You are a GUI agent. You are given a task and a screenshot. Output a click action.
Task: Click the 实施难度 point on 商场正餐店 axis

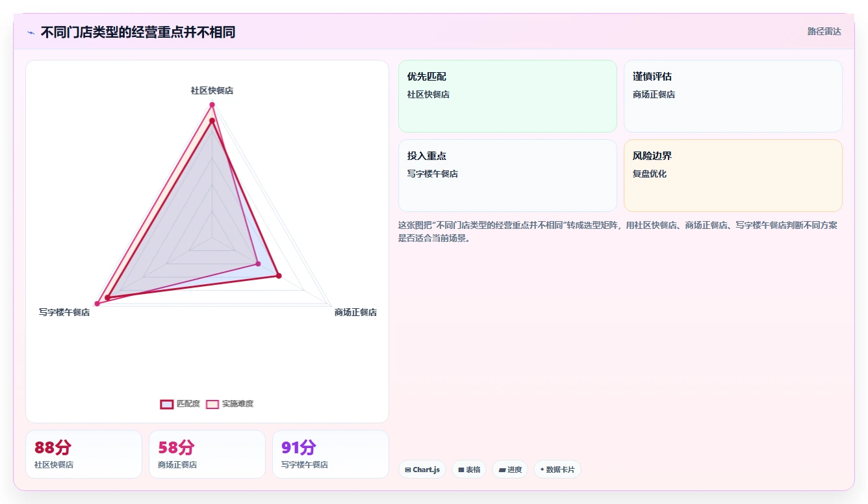258,263
